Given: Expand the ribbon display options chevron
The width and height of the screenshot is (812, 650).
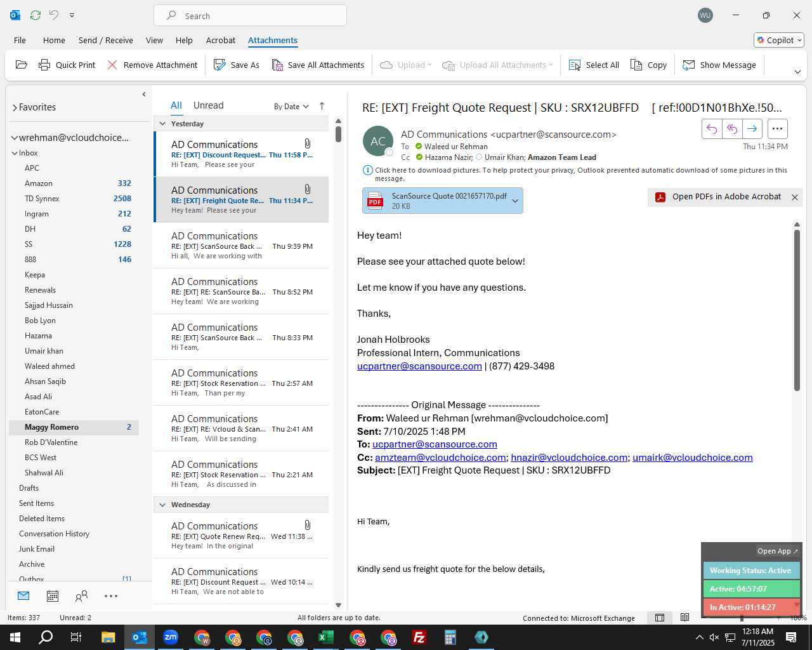Looking at the screenshot, I should point(797,72).
